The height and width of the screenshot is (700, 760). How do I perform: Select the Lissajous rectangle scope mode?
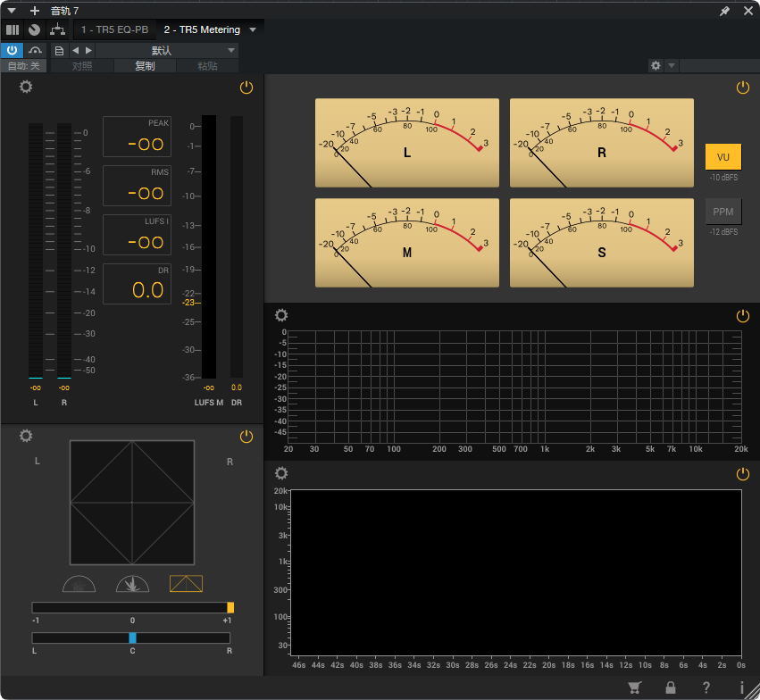186,584
